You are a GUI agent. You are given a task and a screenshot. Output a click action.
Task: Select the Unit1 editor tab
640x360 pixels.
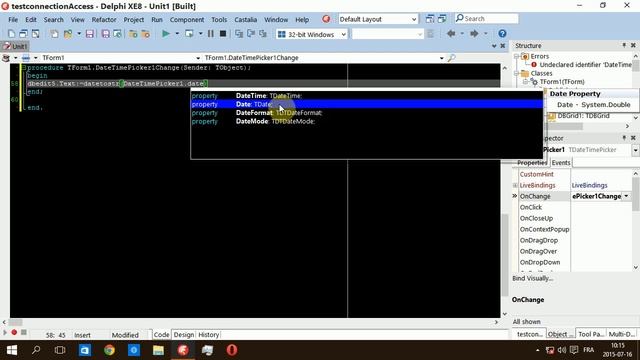16,46
